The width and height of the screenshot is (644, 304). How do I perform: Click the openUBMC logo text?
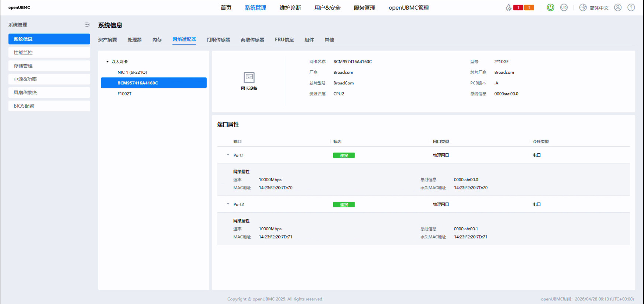point(19,7)
